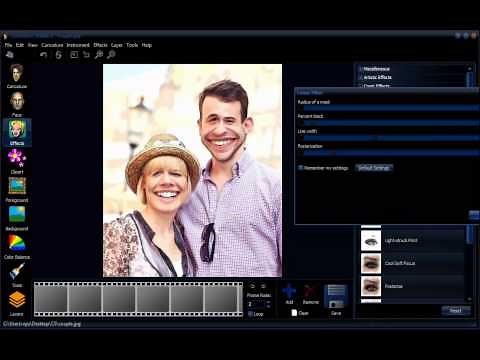This screenshot has height=360, width=480.
Task: Click the Frame Rate value field
Action: click(x=256, y=304)
